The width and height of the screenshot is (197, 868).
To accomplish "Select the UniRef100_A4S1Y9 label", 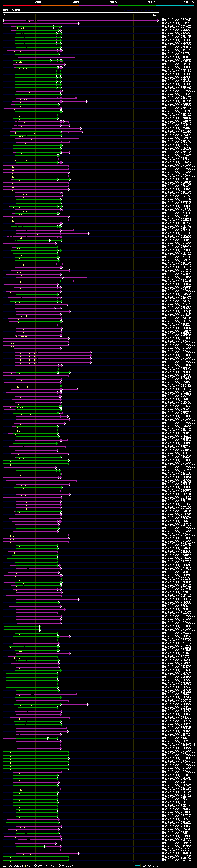I will 177,50.
